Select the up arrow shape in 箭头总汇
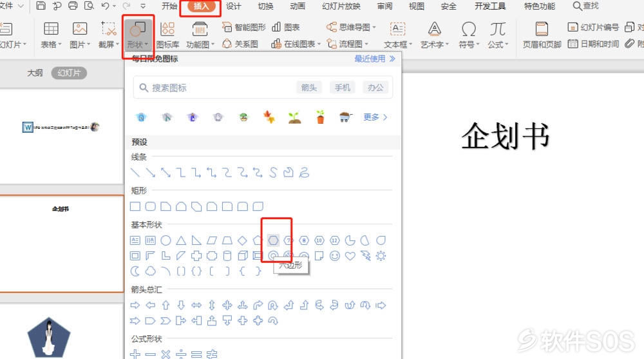The width and height of the screenshot is (644, 359). [x=166, y=305]
